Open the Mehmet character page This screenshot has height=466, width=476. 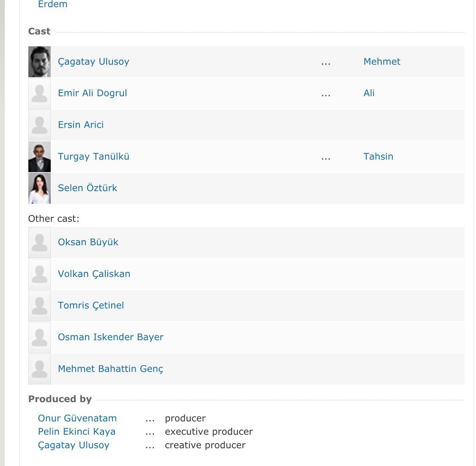[382, 62]
